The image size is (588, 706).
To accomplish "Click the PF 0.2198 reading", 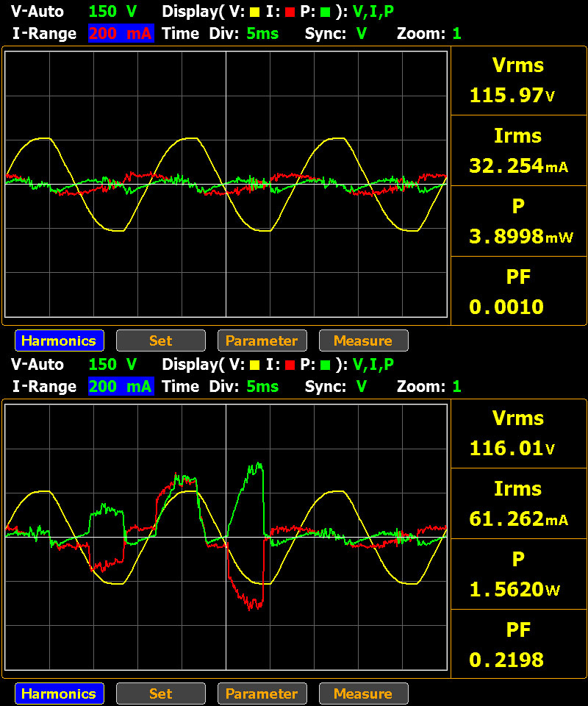I will (x=518, y=644).
